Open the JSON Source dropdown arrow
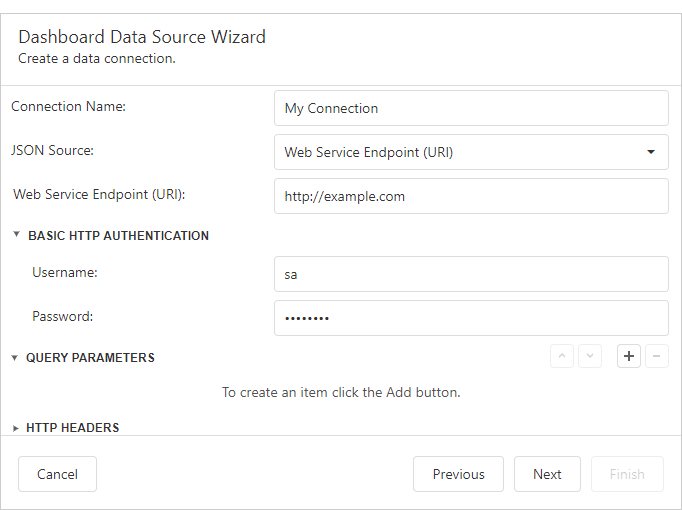This screenshot has width=682, height=510. point(651,152)
